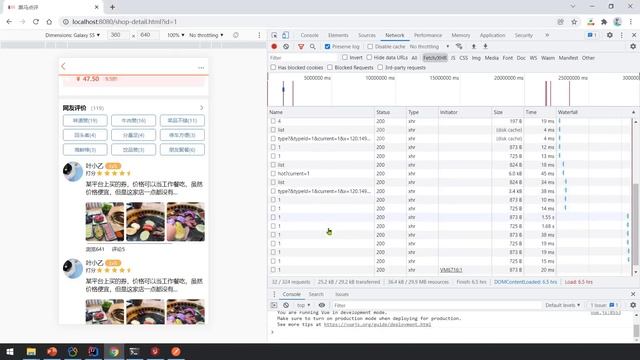The height and width of the screenshot is (360, 640).
Task: Follow the Vue deployment guide link
Action: click(377, 324)
